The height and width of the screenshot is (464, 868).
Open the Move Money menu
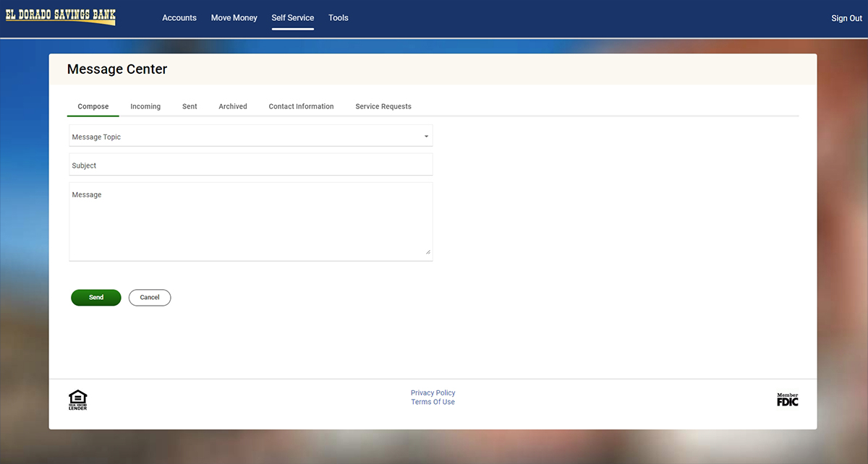[x=234, y=18]
